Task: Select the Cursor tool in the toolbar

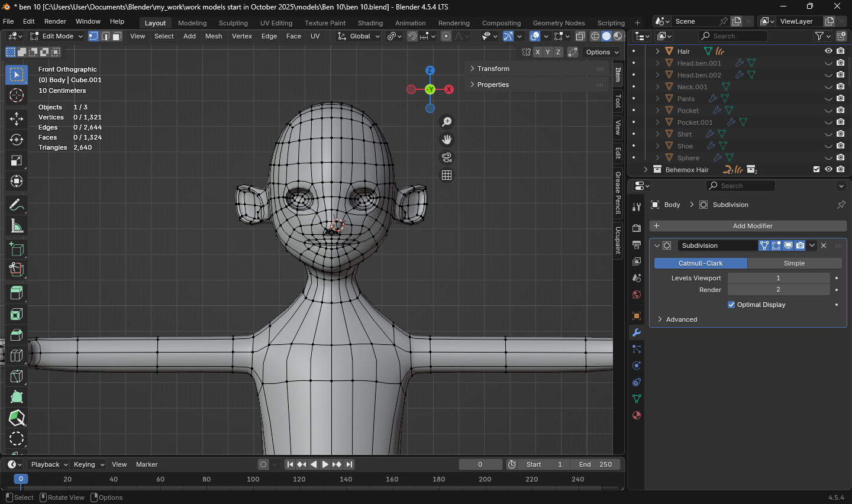Action: pos(17,95)
